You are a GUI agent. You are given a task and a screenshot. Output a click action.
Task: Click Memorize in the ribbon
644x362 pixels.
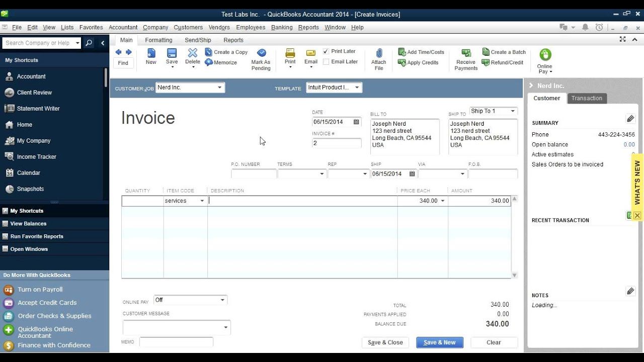pyautogui.click(x=221, y=62)
